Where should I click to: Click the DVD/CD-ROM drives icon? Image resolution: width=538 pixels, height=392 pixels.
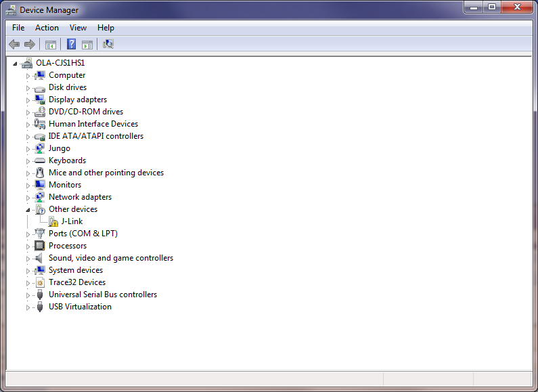point(40,112)
